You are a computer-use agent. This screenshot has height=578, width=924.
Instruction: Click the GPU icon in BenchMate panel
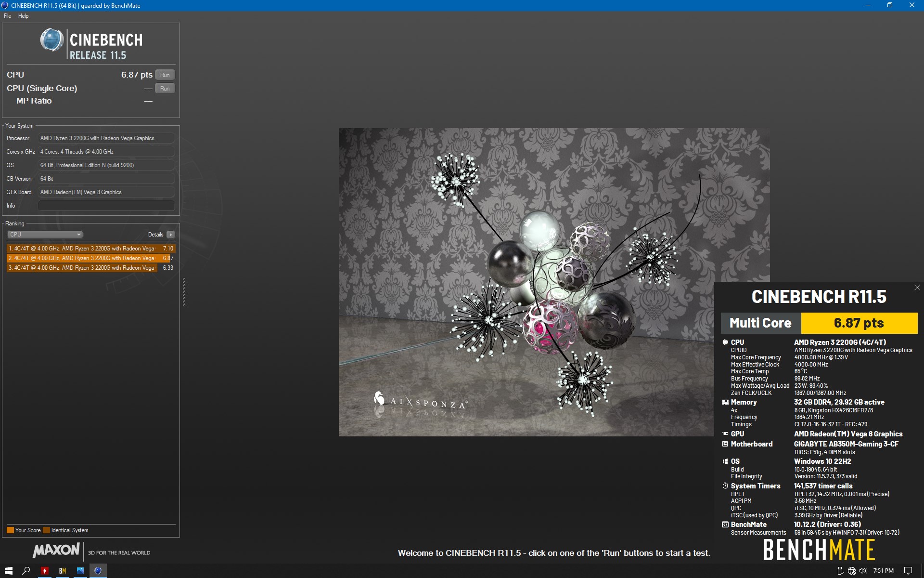pos(725,434)
